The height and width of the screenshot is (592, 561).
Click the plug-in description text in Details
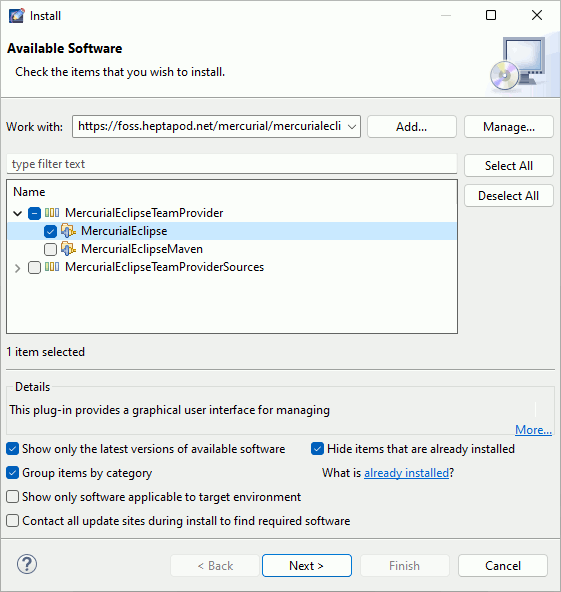pos(170,410)
